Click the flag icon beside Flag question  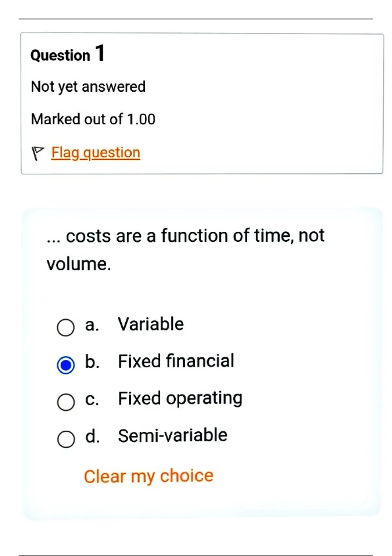(38, 153)
